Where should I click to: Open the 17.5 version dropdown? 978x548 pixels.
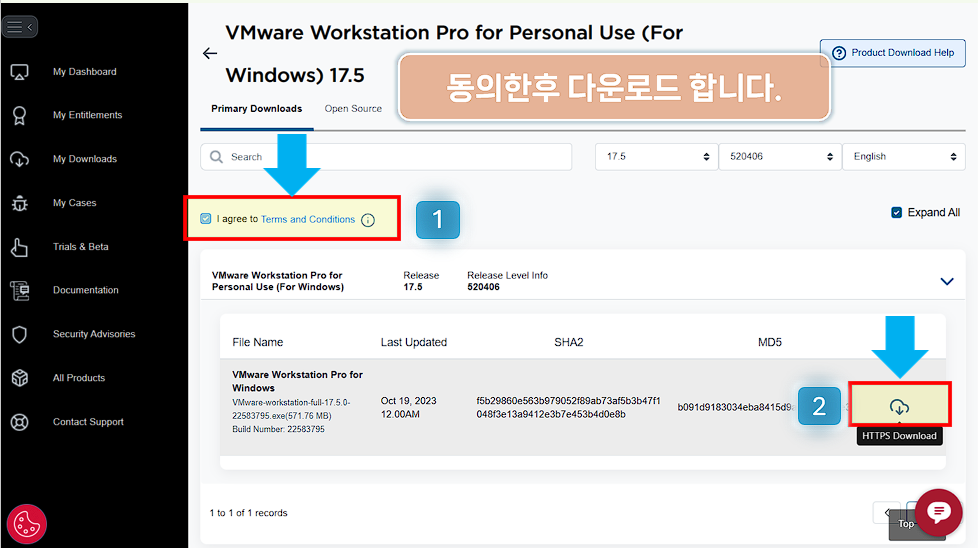pos(656,156)
